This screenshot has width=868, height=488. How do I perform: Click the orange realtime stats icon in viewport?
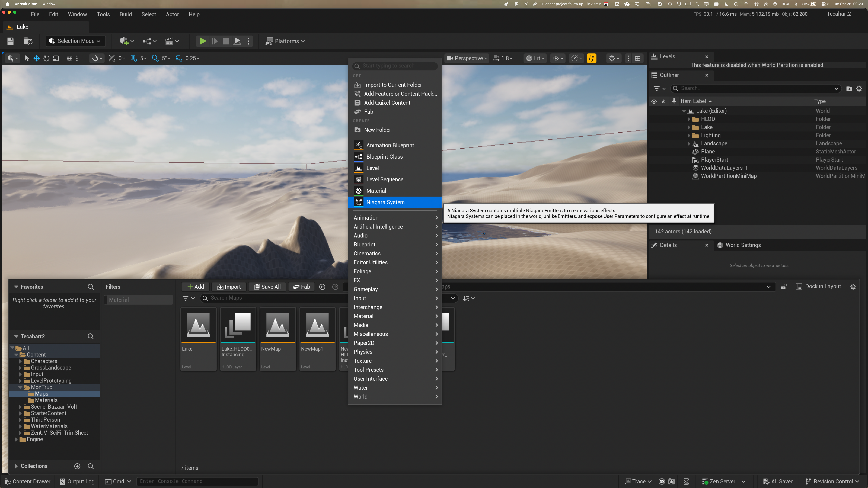[591, 58]
